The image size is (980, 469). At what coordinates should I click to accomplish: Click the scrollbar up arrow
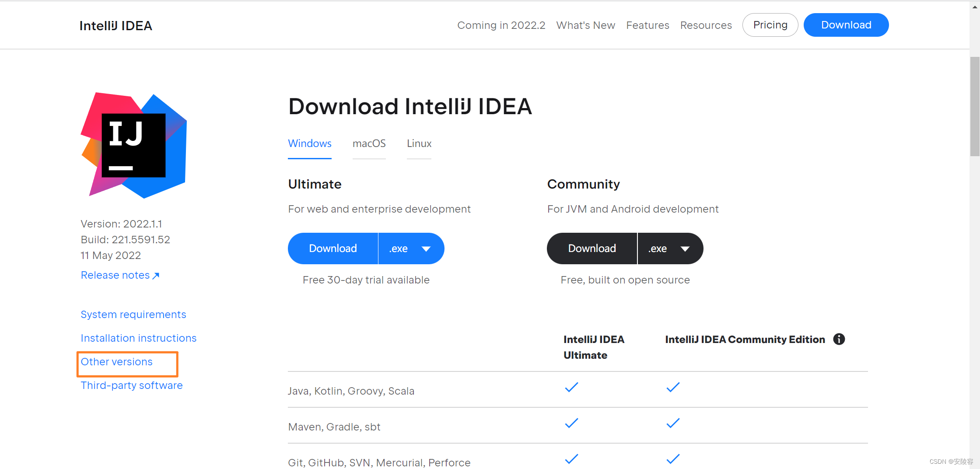pyautogui.click(x=975, y=6)
